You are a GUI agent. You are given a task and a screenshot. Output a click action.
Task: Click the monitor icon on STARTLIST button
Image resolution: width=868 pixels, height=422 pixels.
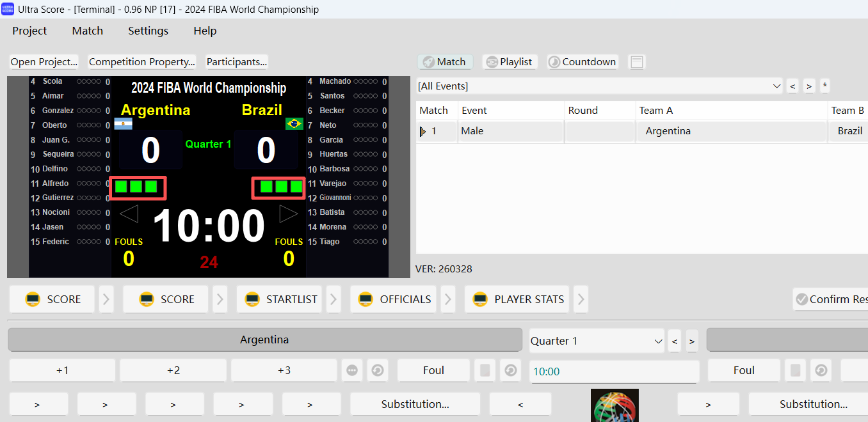point(252,299)
